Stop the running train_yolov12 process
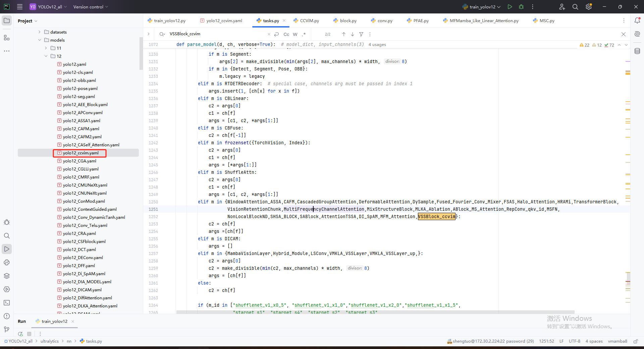The width and height of the screenshot is (644, 349). (x=29, y=334)
